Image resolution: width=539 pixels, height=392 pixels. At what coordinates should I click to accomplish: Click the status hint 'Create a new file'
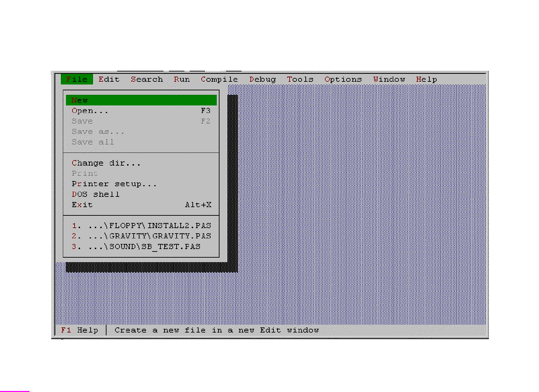216,330
